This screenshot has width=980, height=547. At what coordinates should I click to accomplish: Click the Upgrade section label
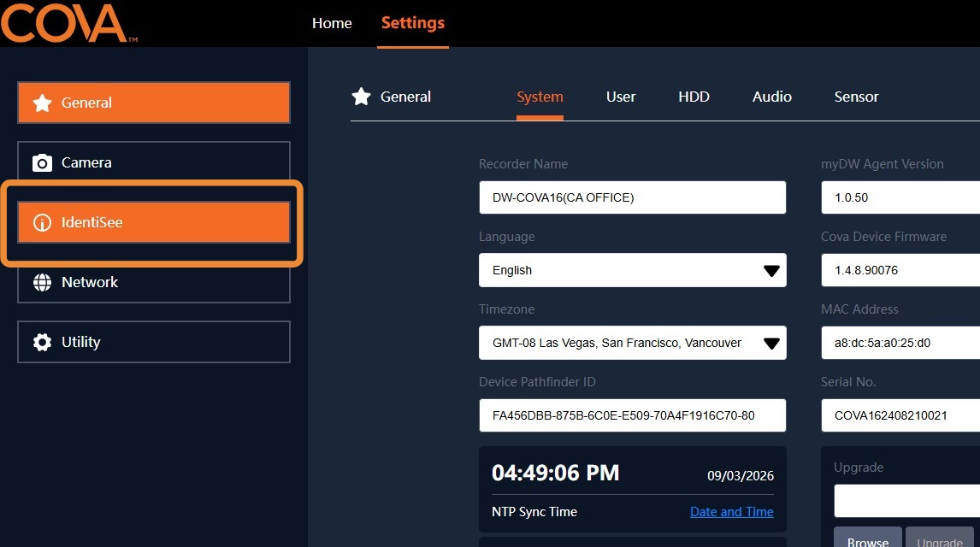pos(859,468)
